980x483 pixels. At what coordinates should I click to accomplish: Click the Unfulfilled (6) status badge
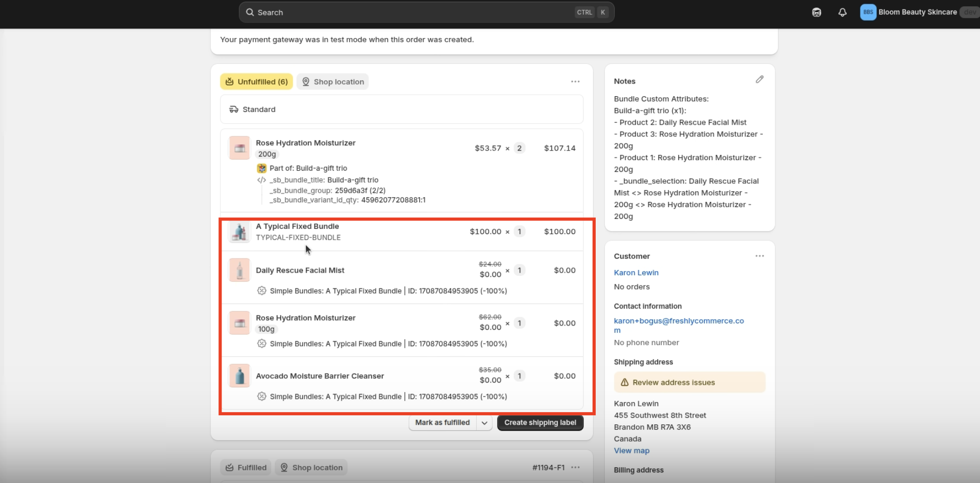coord(256,81)
